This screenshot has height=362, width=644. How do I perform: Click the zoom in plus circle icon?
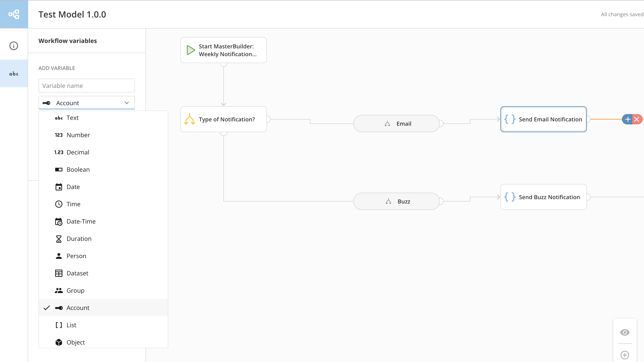[625, 355]
